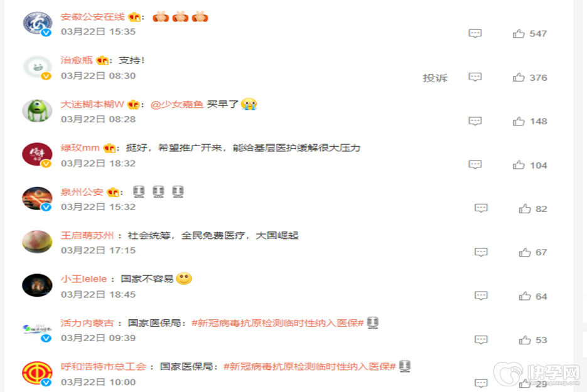This screenshot has width=587, height=392.
Task: Open the hashtag link in 呼和浩特市总工会's comment
Action: tap(310, 366)
